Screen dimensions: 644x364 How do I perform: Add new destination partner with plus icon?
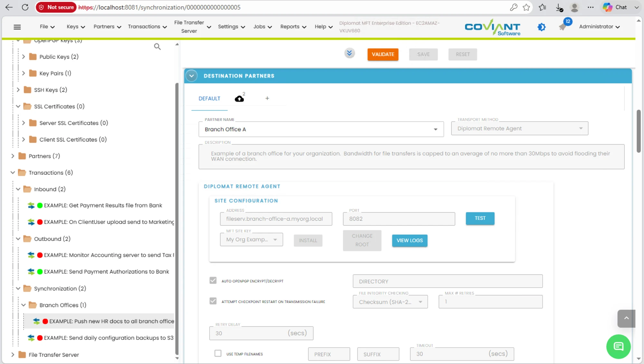(x=267, y=98)
